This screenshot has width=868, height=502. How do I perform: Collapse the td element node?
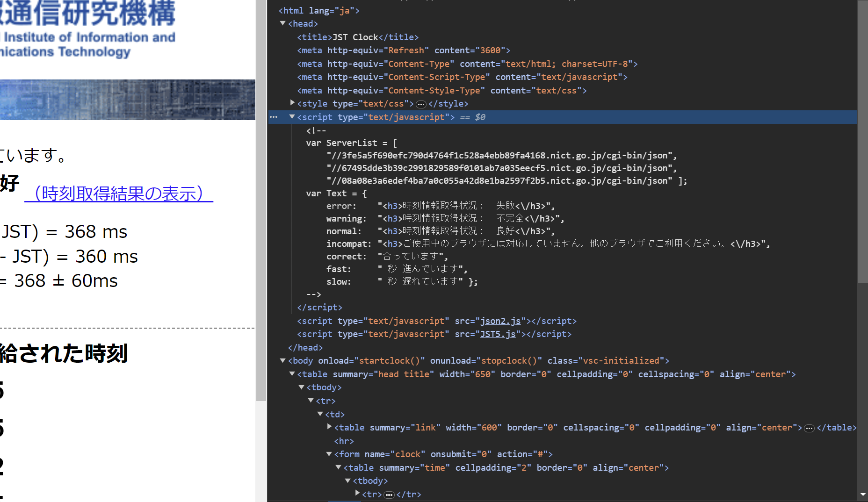coord(320,414)
